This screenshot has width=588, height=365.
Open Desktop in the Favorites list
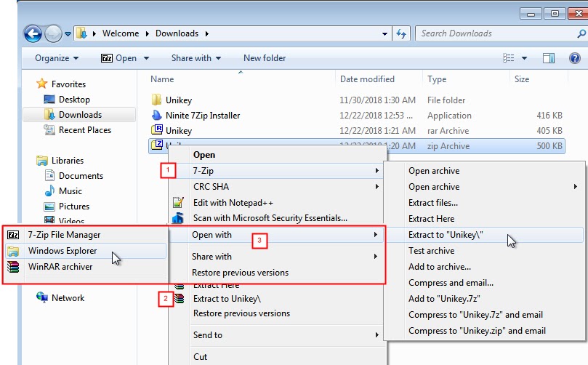74,100
